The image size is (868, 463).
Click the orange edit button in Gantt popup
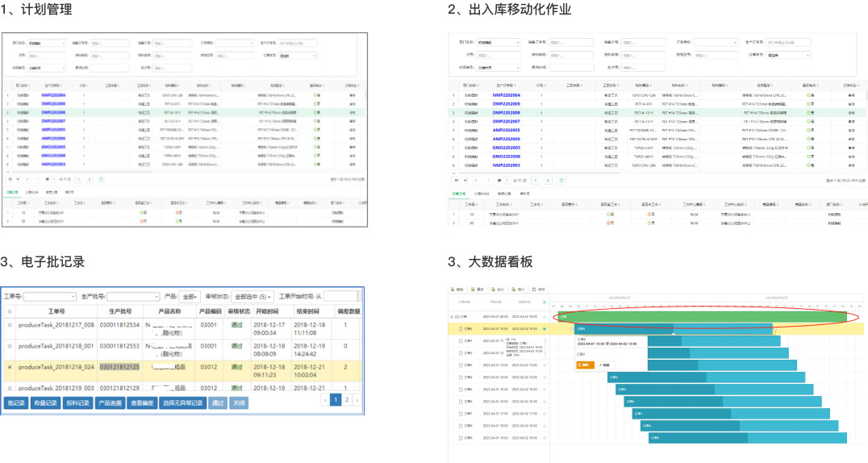click(584, 365)
